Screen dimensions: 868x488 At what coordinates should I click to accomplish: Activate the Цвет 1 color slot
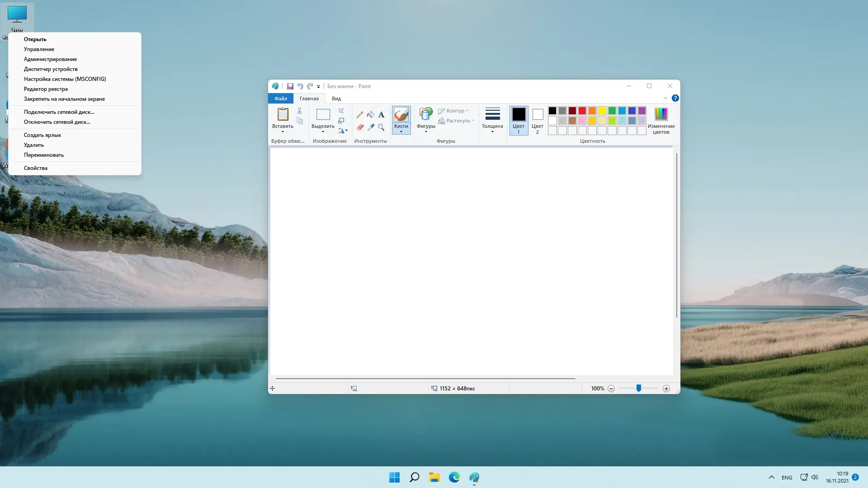pos(519,120)
